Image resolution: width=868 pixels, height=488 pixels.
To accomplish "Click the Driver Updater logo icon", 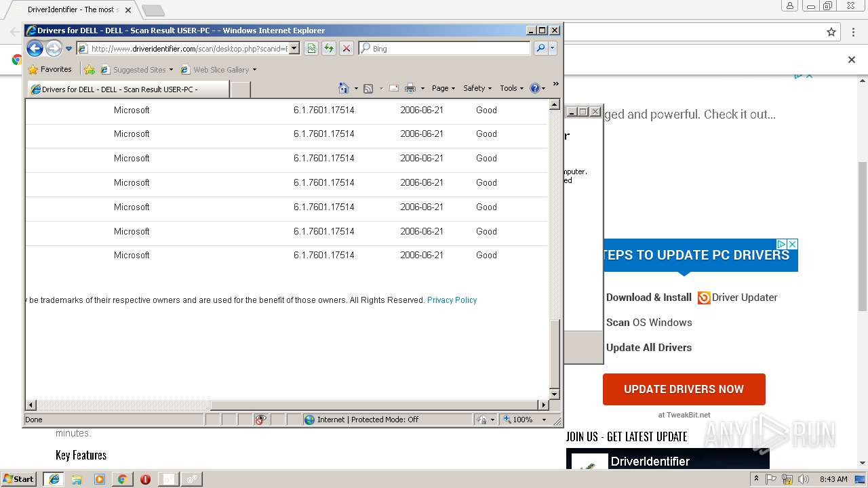I will (704, 298).
